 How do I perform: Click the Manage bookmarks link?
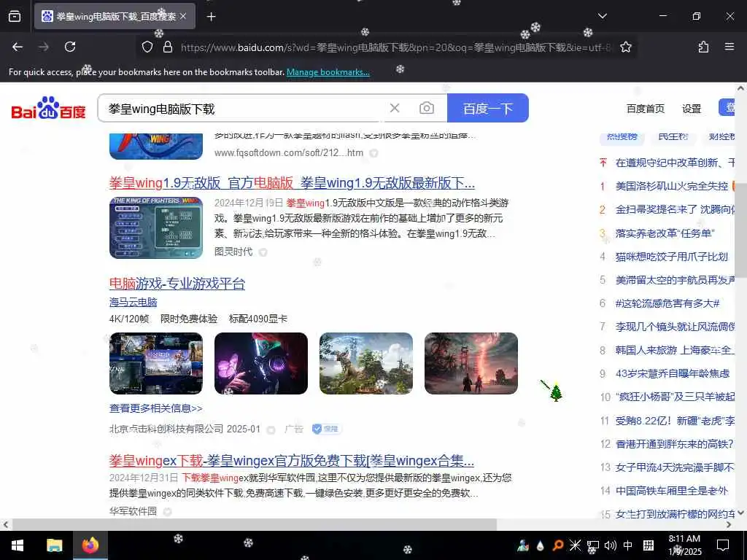pyautogui.click(x=328, y=72)
